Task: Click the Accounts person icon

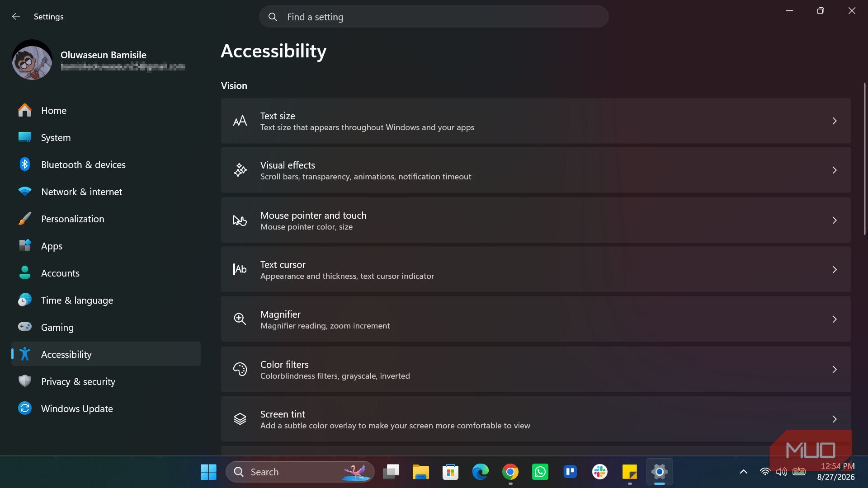Action: [x=25, y=273]
